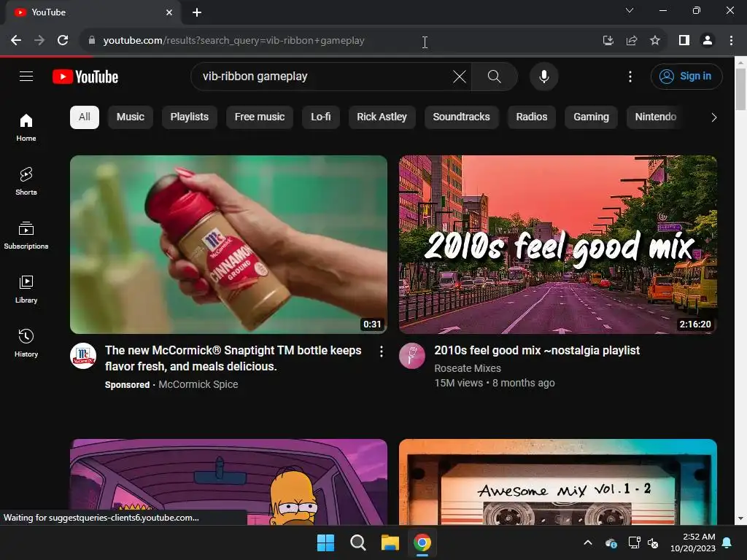Select the All filter chip
The height and width of the screenshot is (560, 747).
pyautogui.click(x=85, y=117)
